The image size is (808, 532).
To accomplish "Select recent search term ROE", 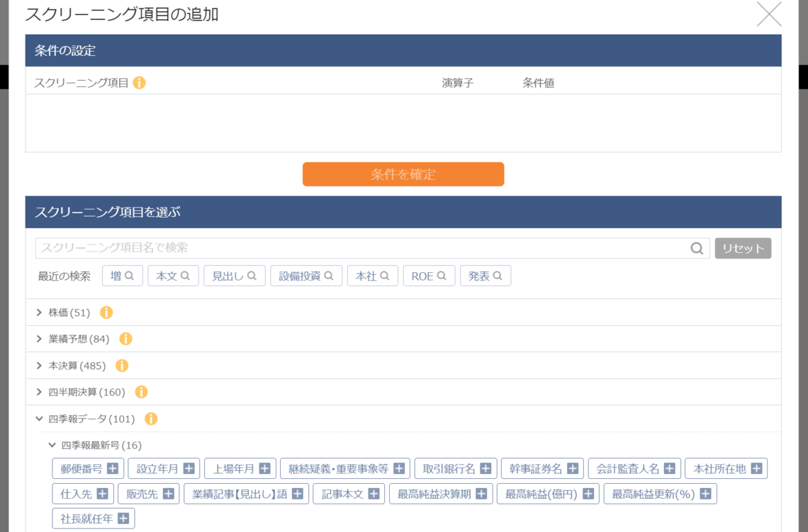I will [x=429, y=276].
